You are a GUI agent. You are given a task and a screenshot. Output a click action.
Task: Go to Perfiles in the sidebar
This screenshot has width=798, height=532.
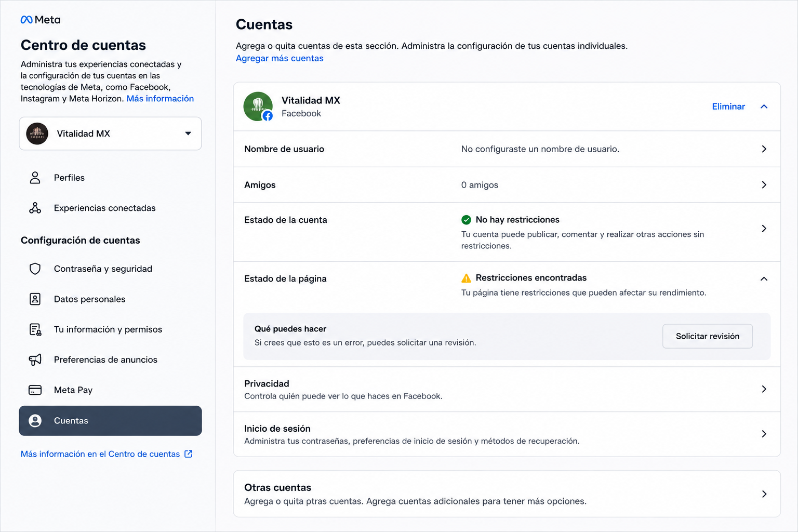click(110, 178)
